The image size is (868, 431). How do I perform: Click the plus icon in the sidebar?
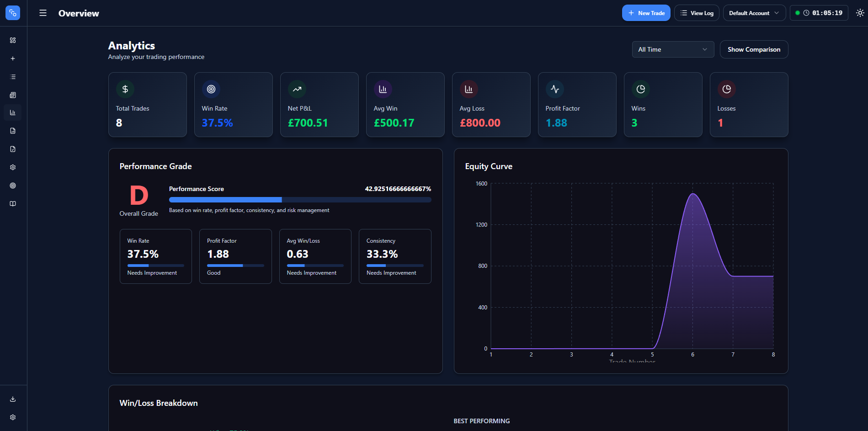click(13, 59)
